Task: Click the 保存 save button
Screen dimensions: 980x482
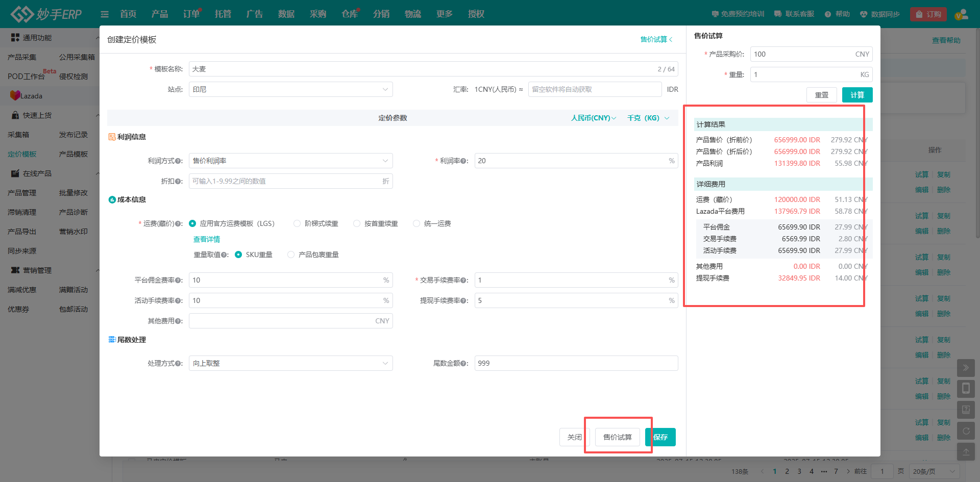Action: 660,437
